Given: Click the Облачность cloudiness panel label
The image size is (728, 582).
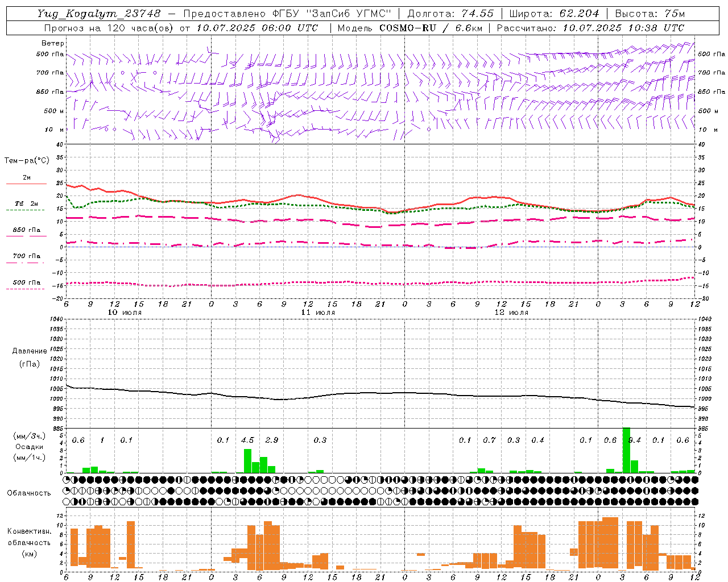Looking at the screenshot, I should (x=29, y=493).
